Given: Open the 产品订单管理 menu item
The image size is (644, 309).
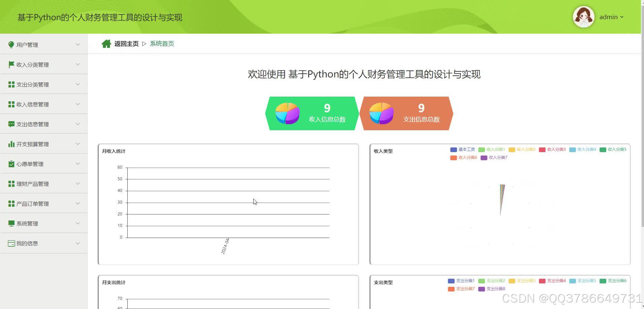Looking at the screenshot, I should click(x=32, y=203).
